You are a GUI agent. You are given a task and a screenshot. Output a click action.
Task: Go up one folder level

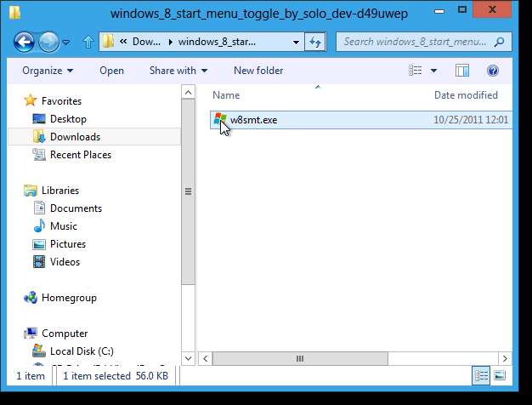tap(88, 42)
